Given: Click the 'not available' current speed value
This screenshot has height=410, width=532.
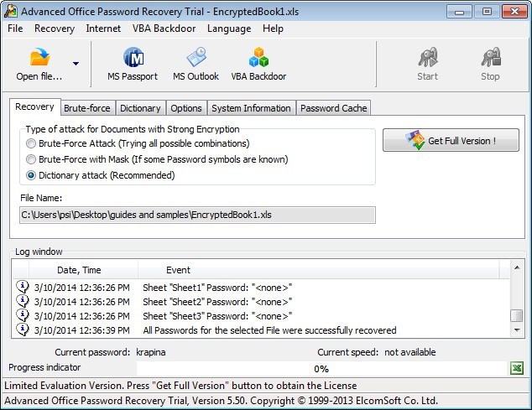Looking at the screenshot, I should coord(409,352).
